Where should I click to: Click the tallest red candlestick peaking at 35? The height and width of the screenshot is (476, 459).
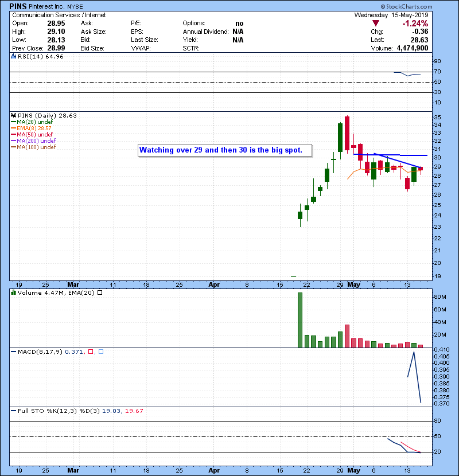(347, 133)
